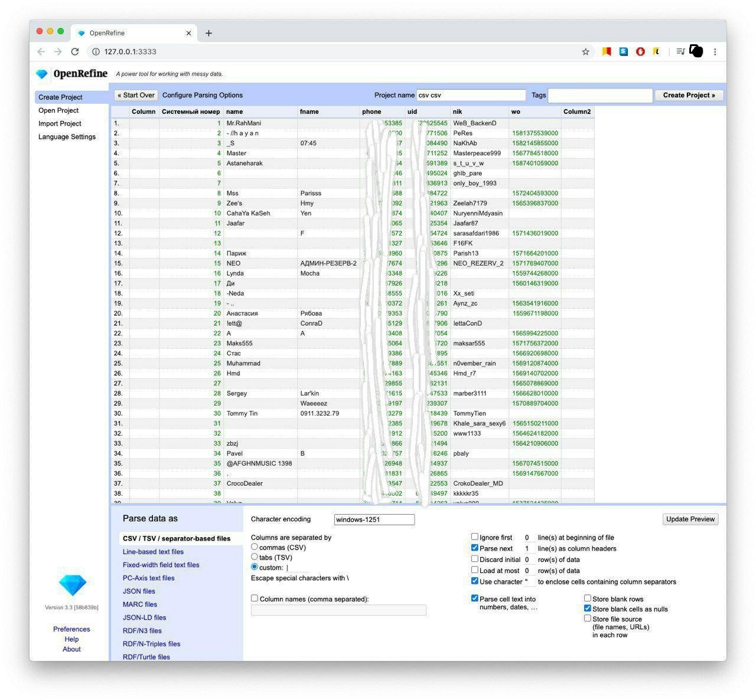This screenshot has width=756, height=700.
Task: Go back with browser back arrow
Action: (41, 52)
